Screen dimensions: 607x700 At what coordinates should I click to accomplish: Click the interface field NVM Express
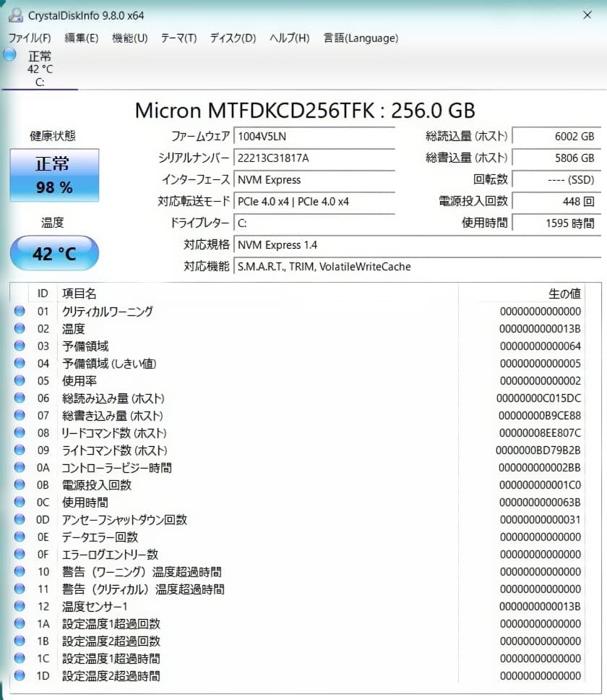coord(314,180)
